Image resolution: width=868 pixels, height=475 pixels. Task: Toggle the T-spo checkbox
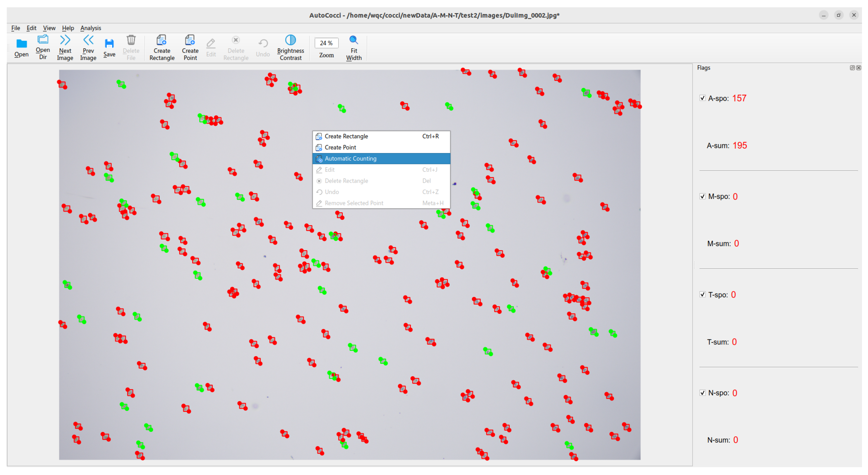[x=702, y=295]
